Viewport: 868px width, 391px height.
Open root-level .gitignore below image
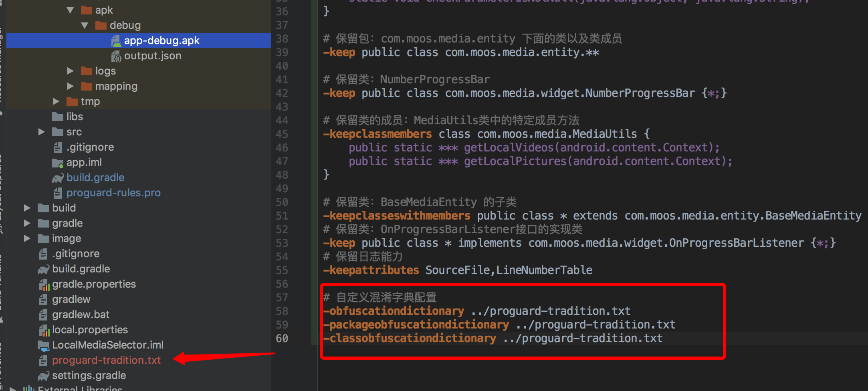[x=76, y=254]
